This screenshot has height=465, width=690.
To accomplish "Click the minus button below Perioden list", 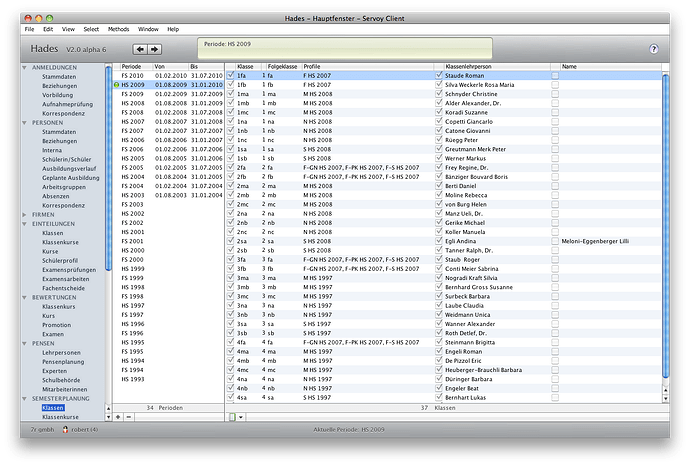I will click(x=129, y=416).
